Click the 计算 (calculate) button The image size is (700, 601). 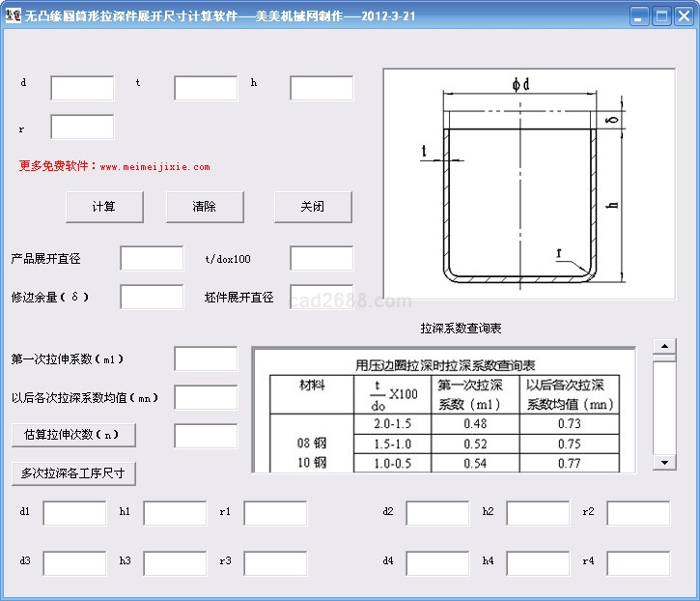point(104,207)
